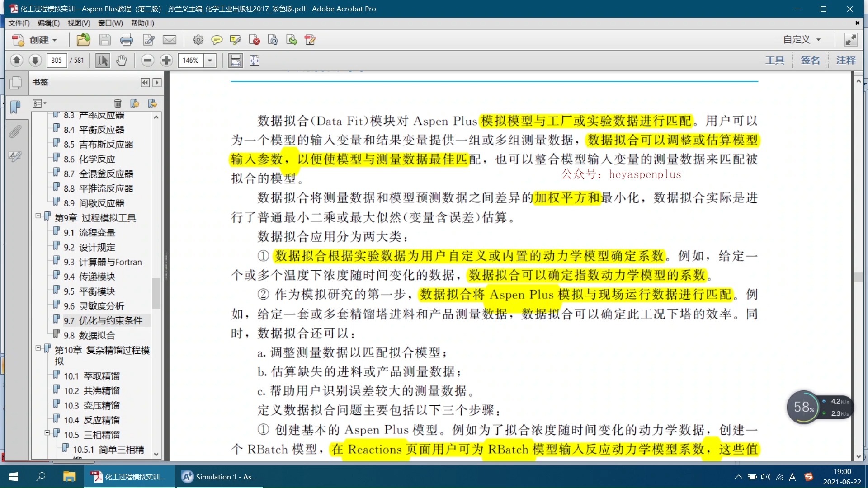The width and height of the screenshot is (868, 488).
Task: Click the zoom percentage field
Action: (191, 60)
